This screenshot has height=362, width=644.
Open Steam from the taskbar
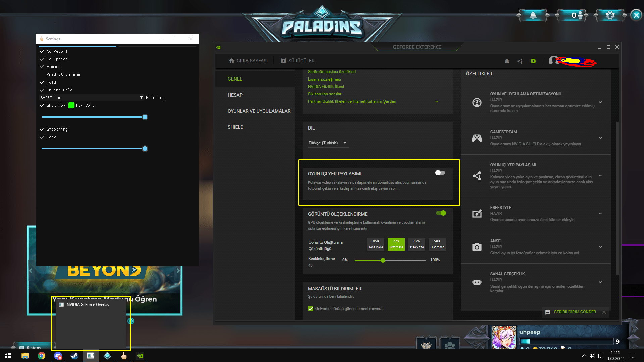[x=74, y=356]
